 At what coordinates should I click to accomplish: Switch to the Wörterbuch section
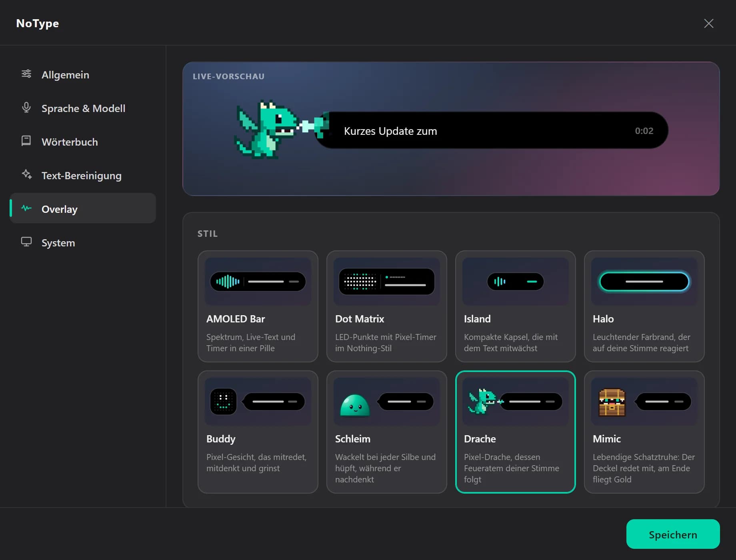point(83,142)
